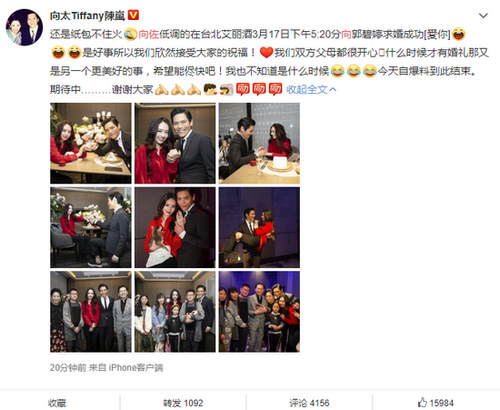Screen dimensions: 500x410
Task: Add post to favorites with 收藏
Action: coord(57,403)
